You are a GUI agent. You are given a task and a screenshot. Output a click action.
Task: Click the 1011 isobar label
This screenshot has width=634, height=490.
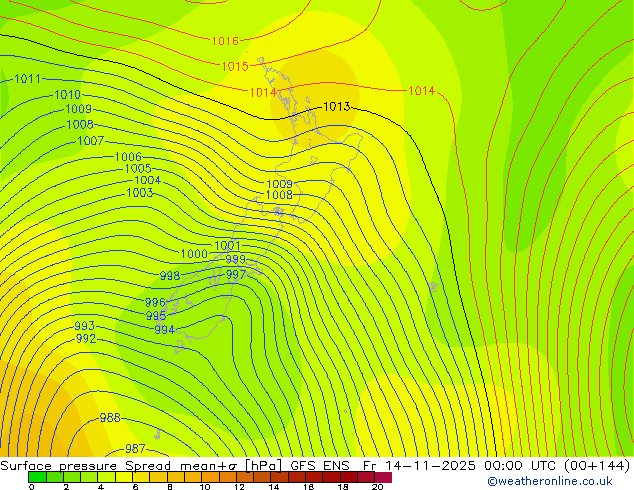pyautogui.click(x=27, y=78)
